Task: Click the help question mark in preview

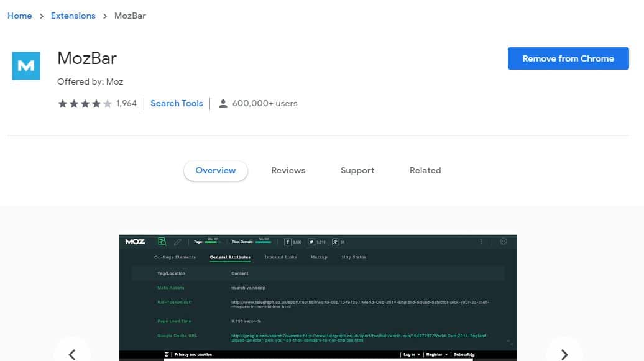Action: [x=481, y=242]
